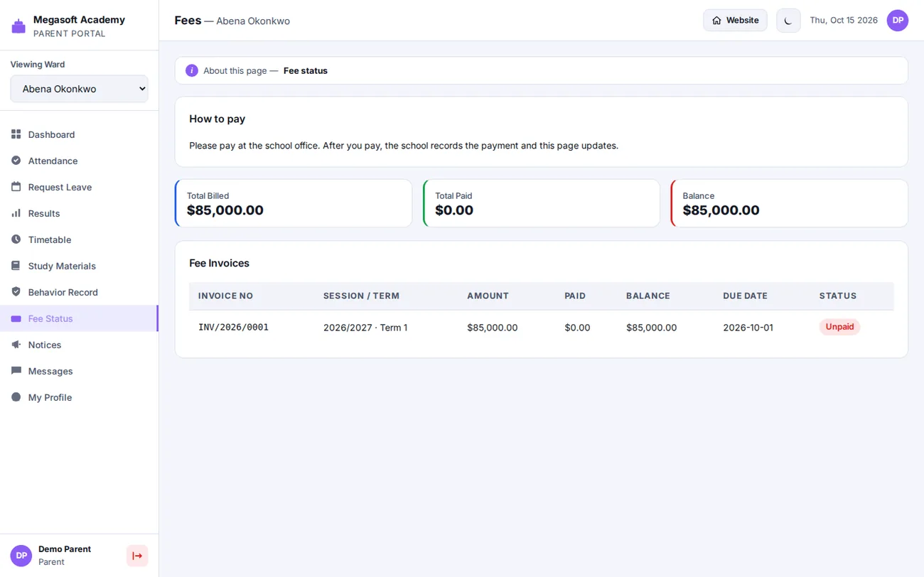Click the My Profile person icon

tap(16, 397)
